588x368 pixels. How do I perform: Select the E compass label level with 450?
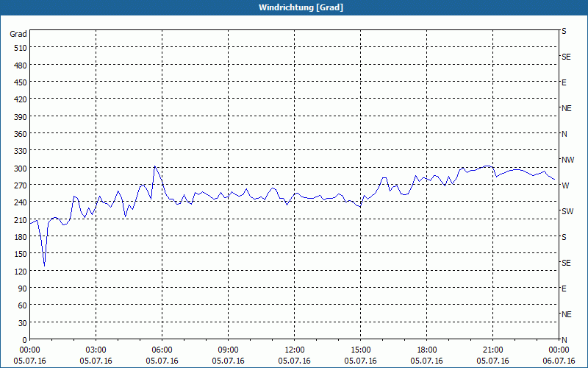564,82
